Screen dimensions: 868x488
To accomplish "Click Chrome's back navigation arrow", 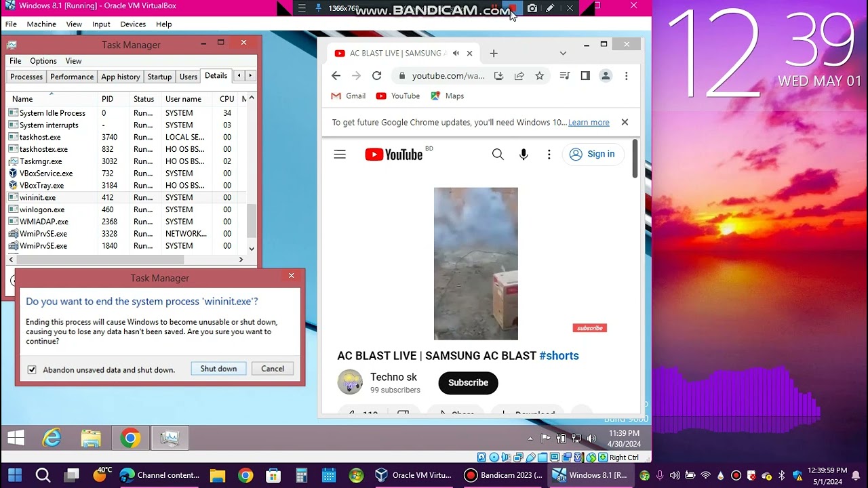I will (x=336, y=76).
